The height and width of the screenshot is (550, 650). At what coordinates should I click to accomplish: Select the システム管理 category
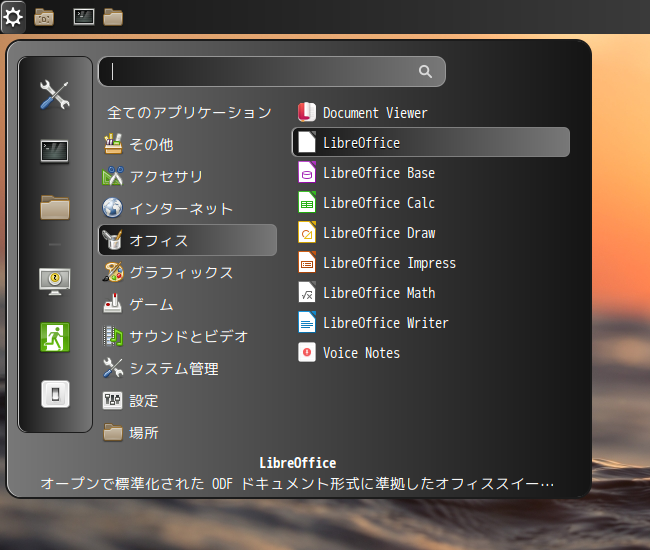click(x=187, y=368)
